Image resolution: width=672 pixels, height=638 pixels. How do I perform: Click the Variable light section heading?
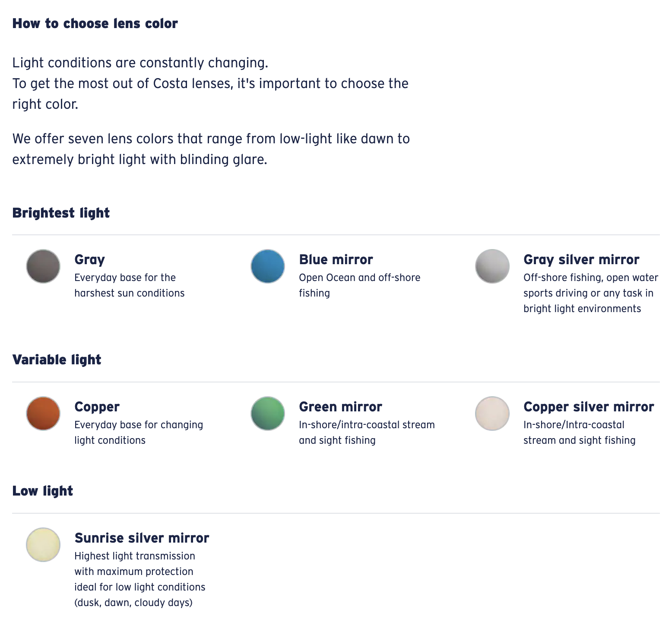(x=57, y=360)
